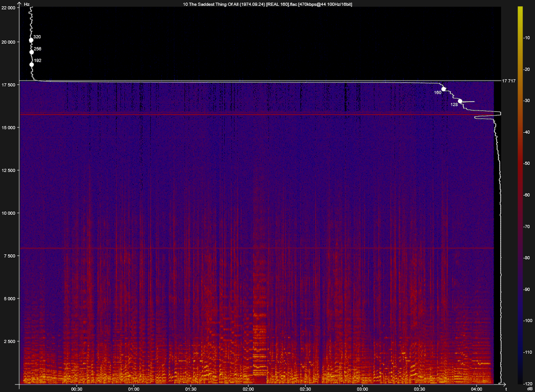Click the 00:30 time axis label
Viewport: 535px width, 392px height.
point(76,389)
